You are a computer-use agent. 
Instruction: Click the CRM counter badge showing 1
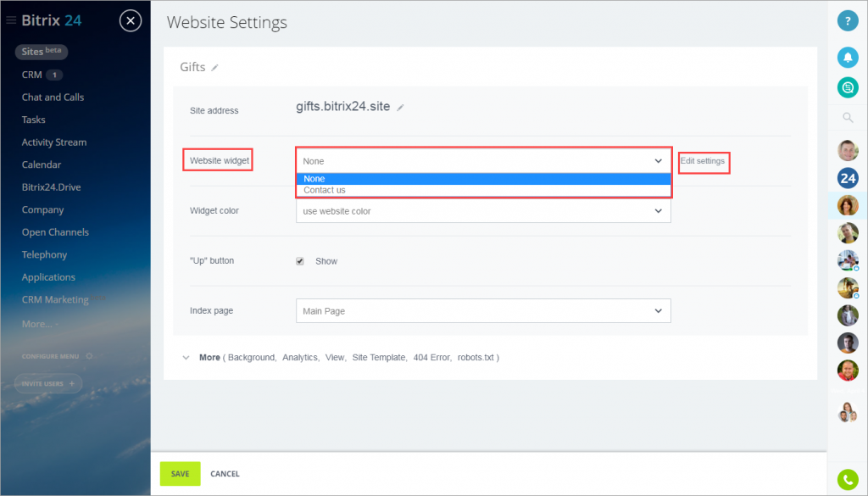click(54, 75)
